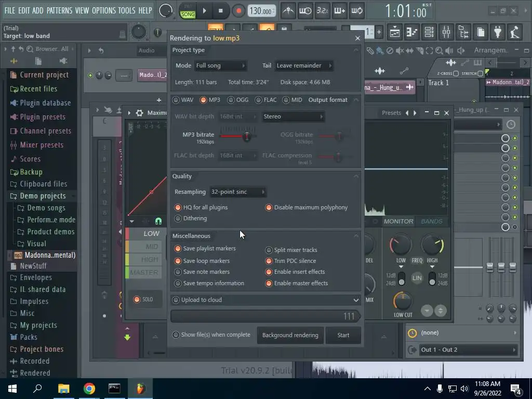532x399 pixels.
Task: Select the playlist selection tool
Action: [x=429, y=51]
